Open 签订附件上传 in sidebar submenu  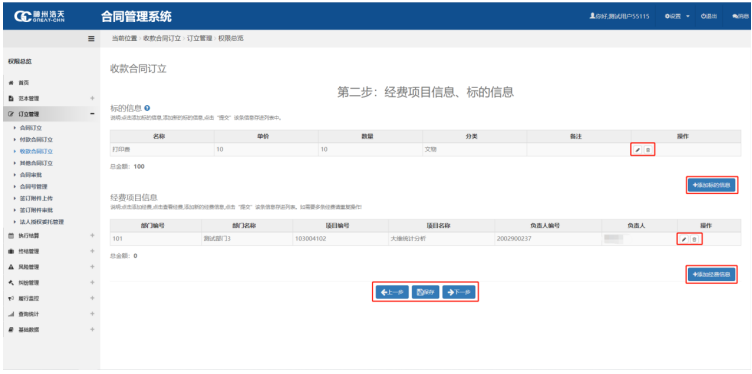36,198
